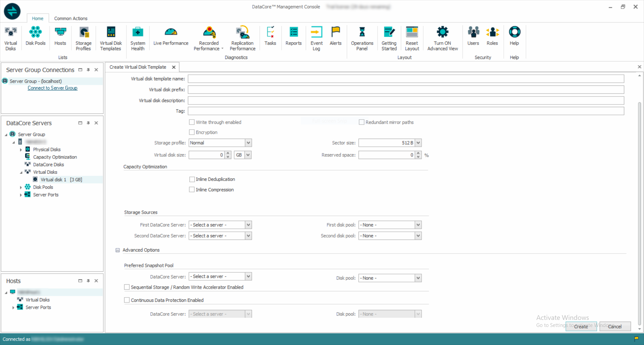
Task: Tick the Redundant mirror paths checkbox
Action: (362, 122)
